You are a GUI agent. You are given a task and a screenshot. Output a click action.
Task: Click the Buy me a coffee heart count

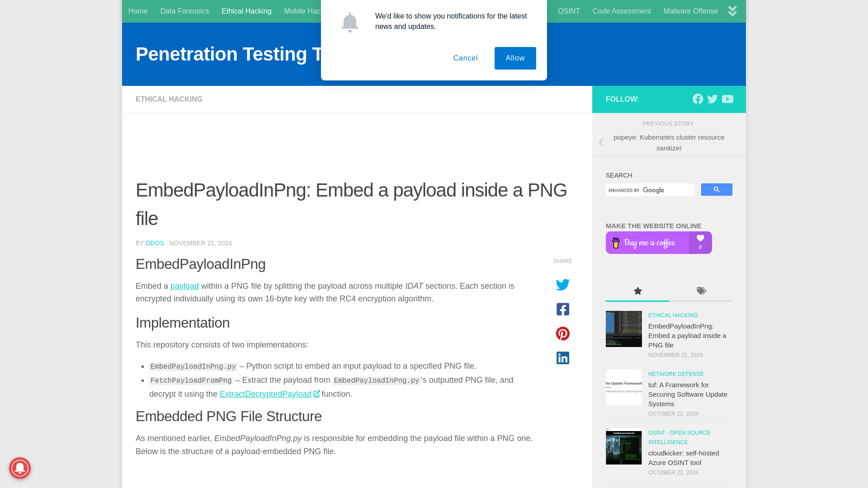point(700,242)
